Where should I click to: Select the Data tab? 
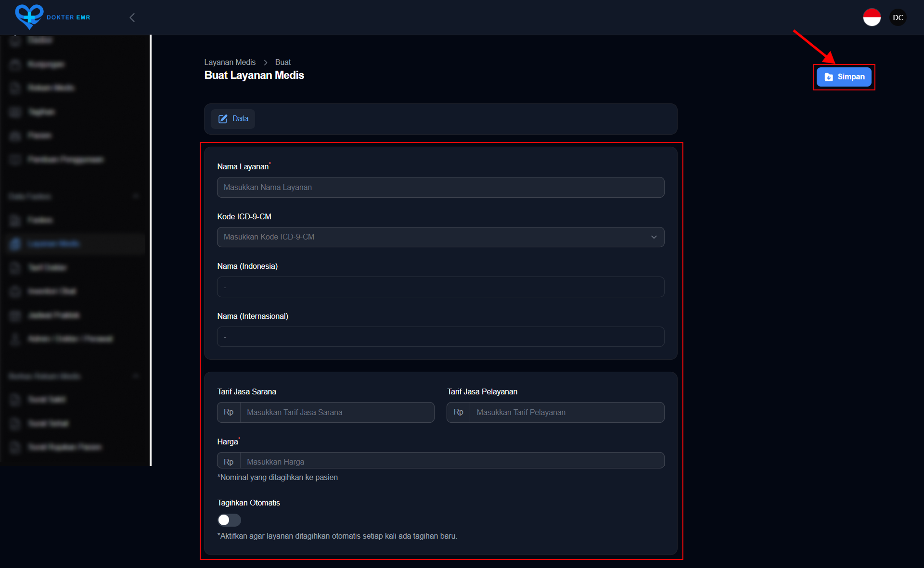[x=233, y=119]
